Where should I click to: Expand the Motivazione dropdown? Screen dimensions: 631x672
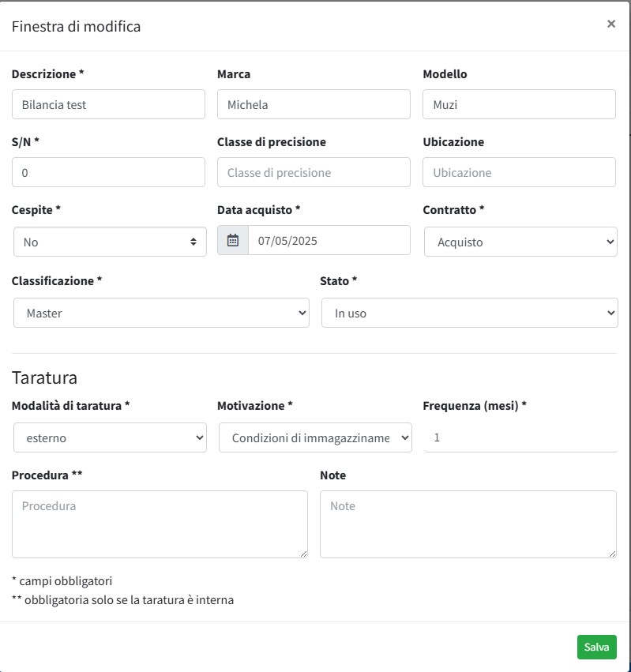click(315, 437)
